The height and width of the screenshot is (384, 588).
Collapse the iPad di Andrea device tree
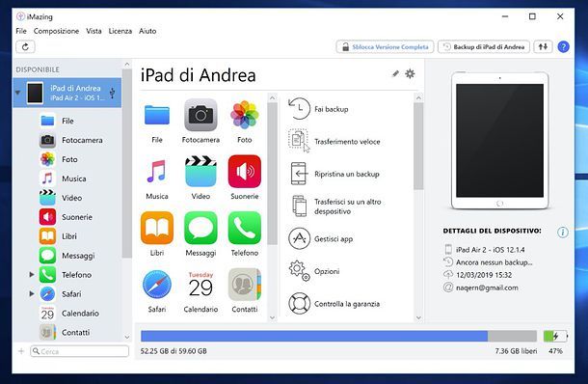pyautogui.click(x=17, y=93)
